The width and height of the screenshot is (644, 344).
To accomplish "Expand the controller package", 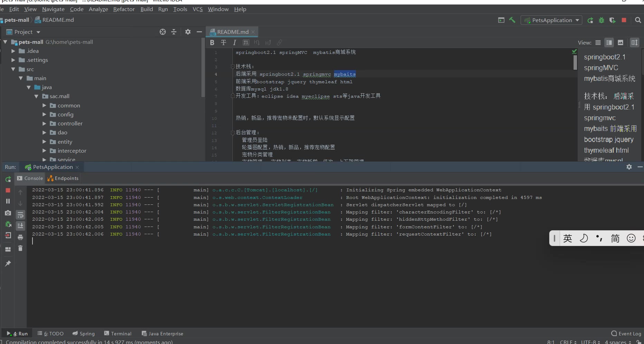I will [44, 123].
